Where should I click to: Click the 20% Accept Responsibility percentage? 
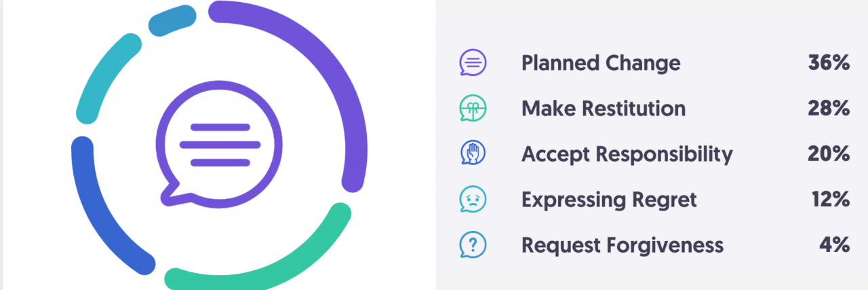click(829, 154)
